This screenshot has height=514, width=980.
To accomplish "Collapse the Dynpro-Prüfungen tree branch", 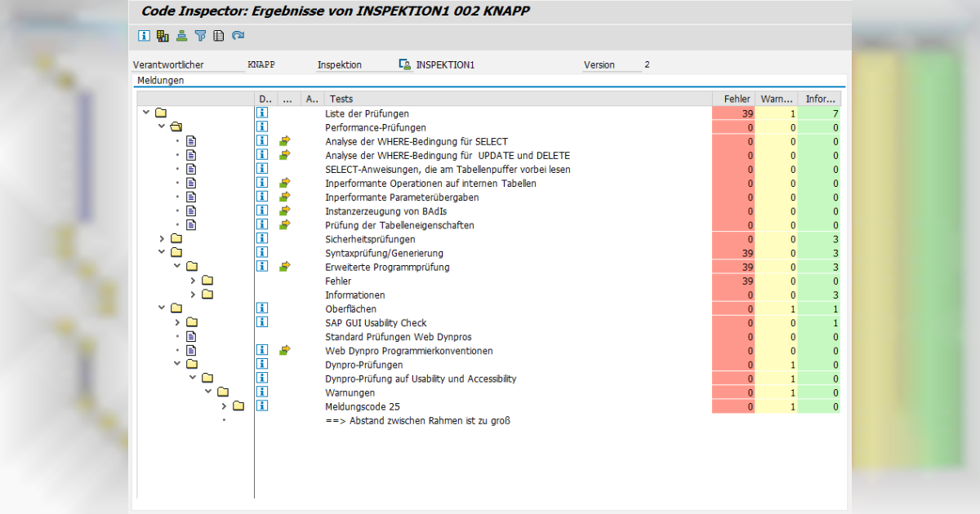I will click(177, 364).
